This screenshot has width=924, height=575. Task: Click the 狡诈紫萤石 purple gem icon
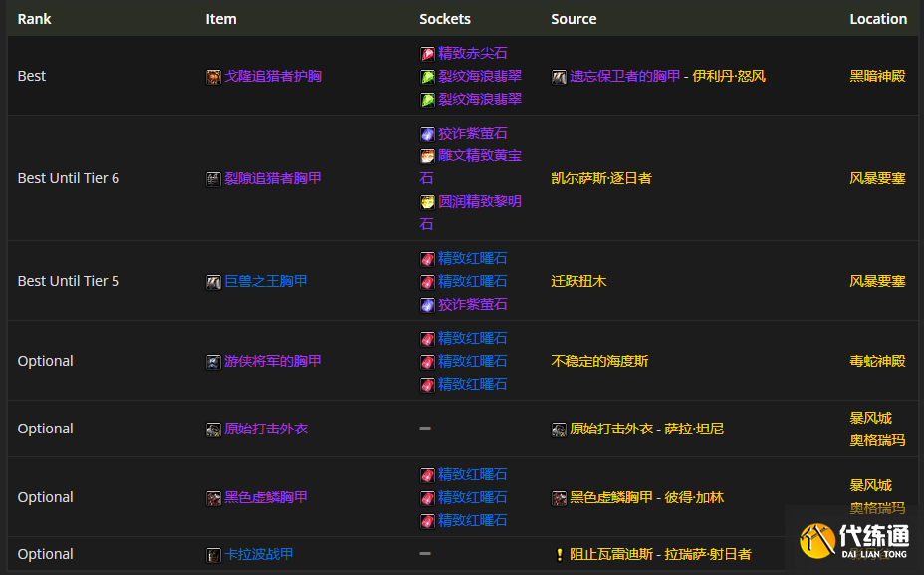[428, 133]
